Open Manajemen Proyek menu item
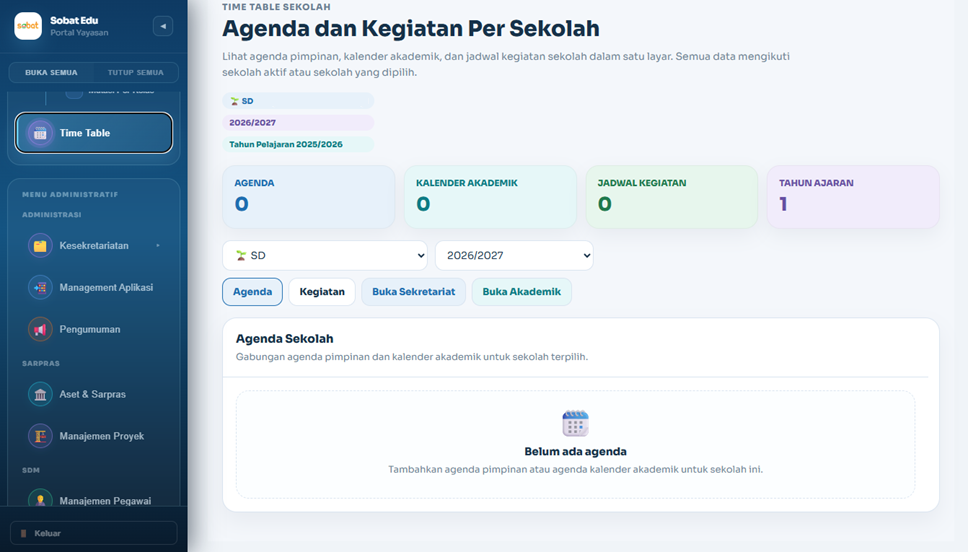The width and height of the screenshot is (968, 552). click(x=94, y=436)
